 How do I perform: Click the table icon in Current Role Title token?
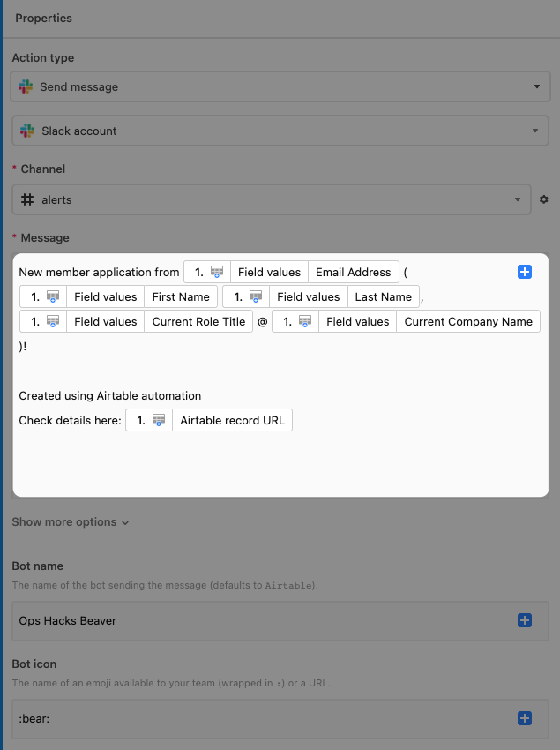pyautogui.click(x=53, y=322)
